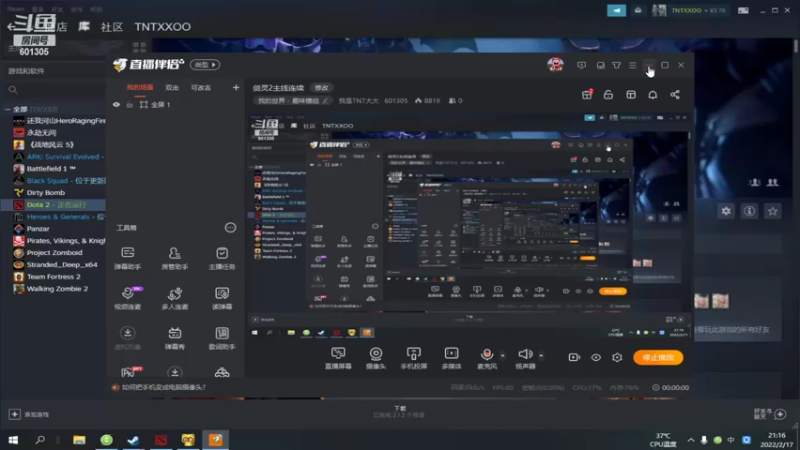
Task: Open TNTXXOO account dropdown in Steam title bar
Action: click(x=698, y=10)
